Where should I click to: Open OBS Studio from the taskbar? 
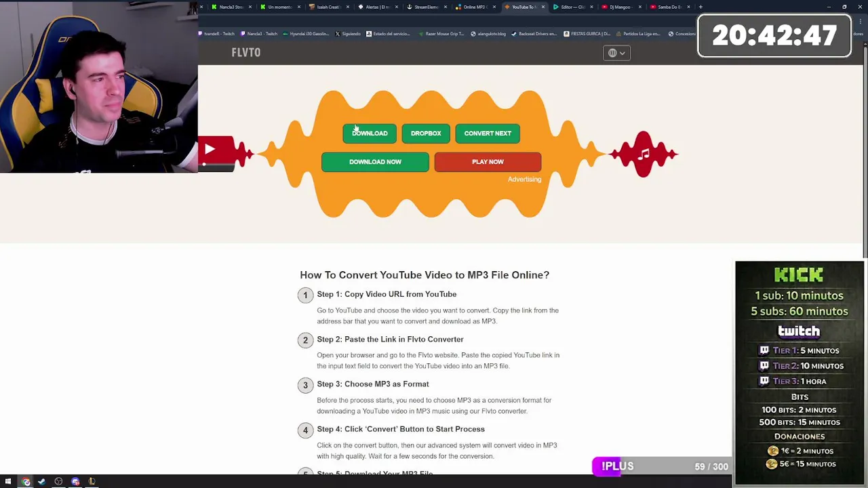(58, 482)
